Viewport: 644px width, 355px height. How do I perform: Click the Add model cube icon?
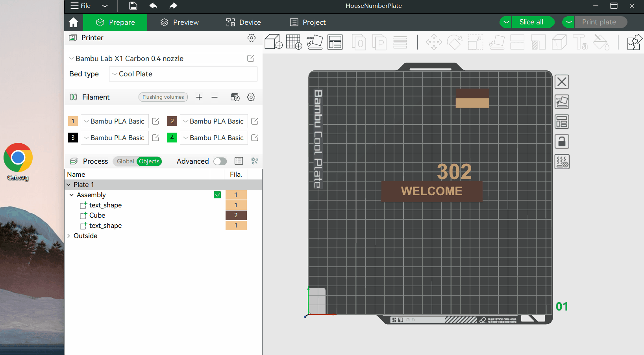click(x=274, y=42)
